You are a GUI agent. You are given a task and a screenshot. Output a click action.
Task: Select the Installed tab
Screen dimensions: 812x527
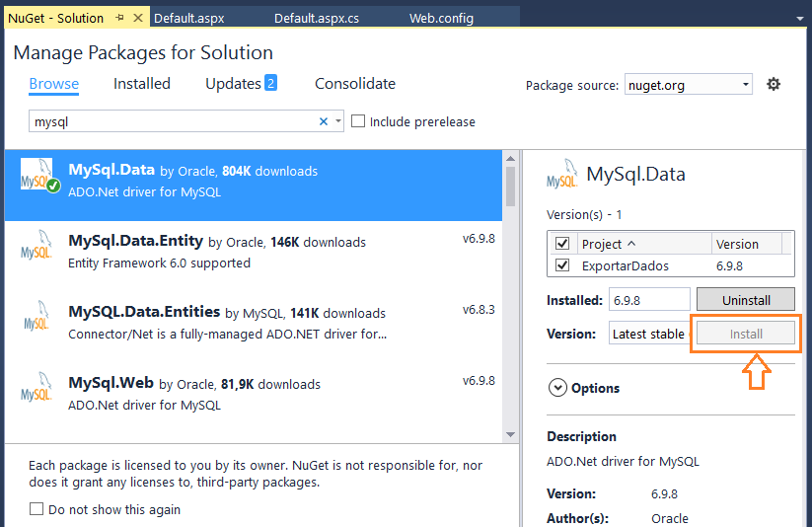point(142,84)
